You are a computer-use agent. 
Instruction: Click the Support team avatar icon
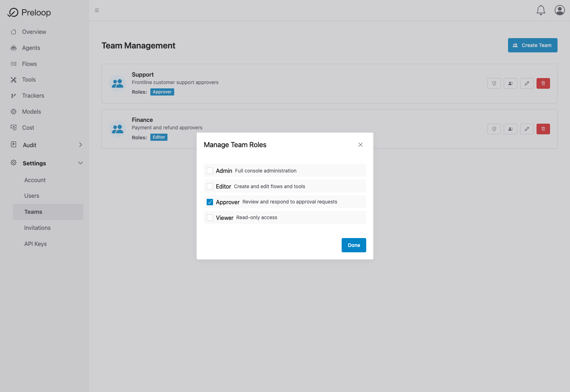click(118, 83)
